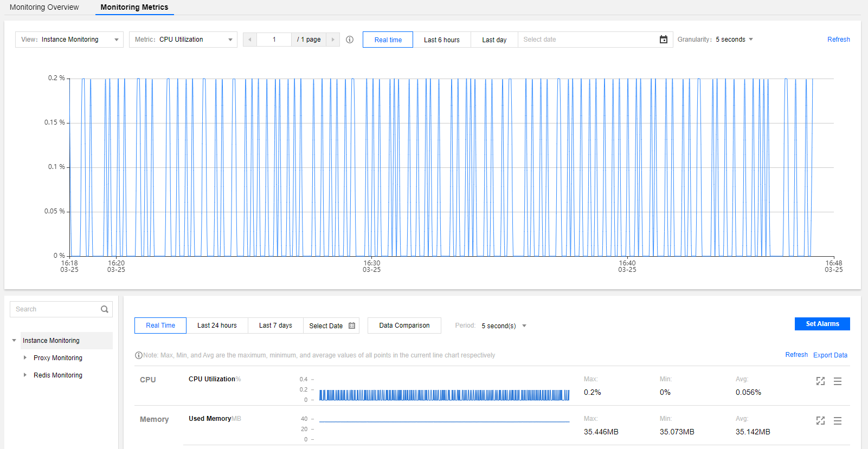Click into the Search input field
The height and width of the screenshot is (449, 868).
(54, 309)
